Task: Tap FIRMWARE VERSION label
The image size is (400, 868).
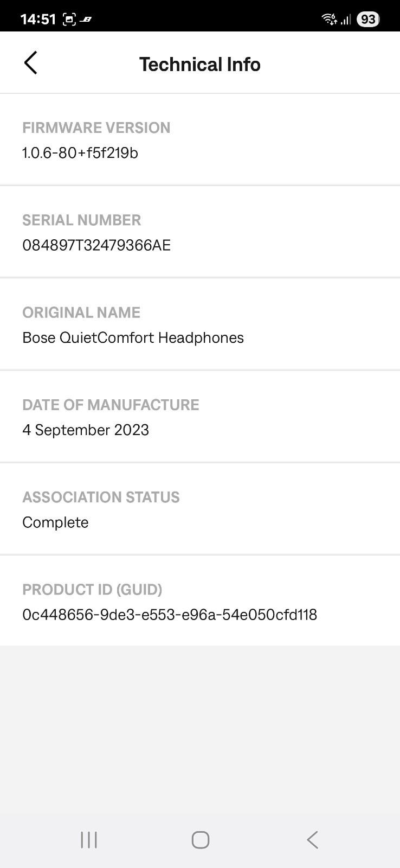Action: [96, 127]
